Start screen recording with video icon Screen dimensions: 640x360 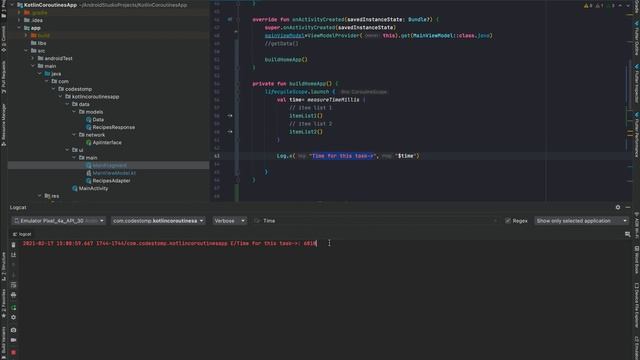[13, 340]
